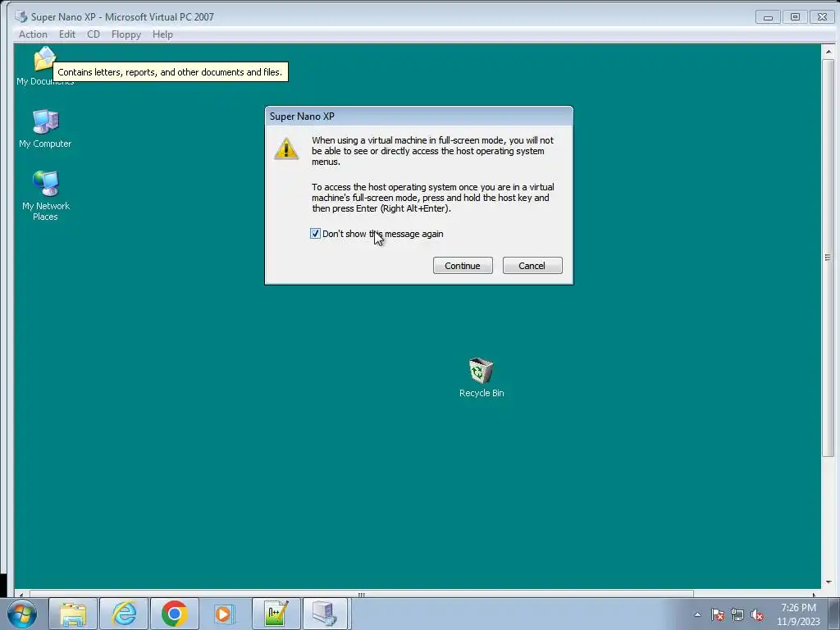Open Windows Explorer from the taskbar

pyautogui.click(x=73, y=614)
